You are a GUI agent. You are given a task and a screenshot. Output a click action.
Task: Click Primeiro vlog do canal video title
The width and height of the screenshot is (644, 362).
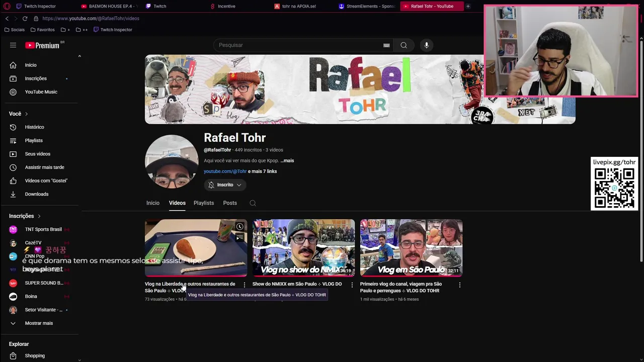401,287
